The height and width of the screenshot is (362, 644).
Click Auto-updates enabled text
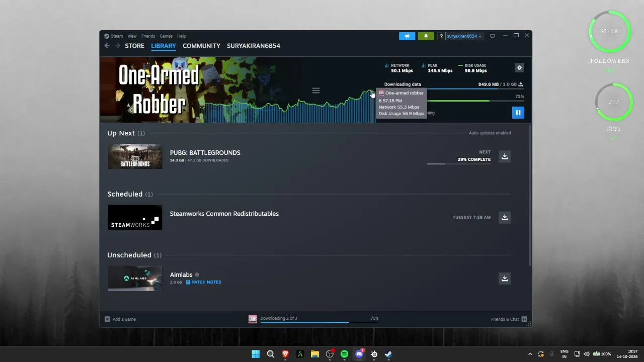coord(490,133)
